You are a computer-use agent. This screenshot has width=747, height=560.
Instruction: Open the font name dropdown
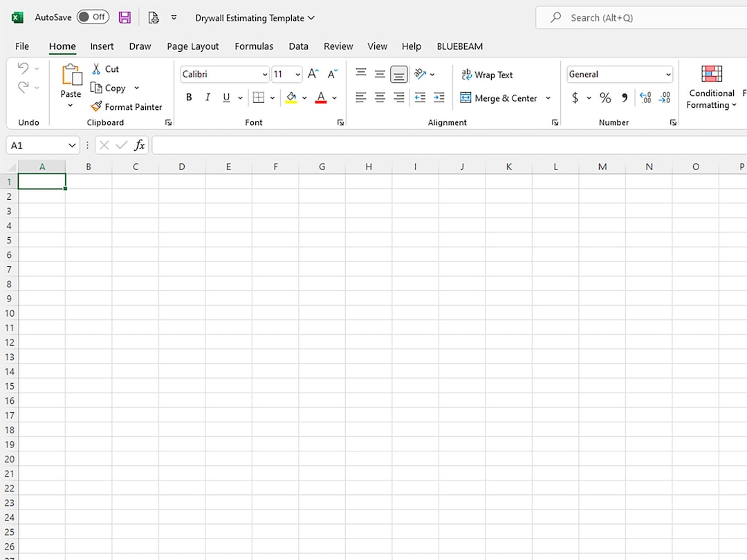[x=265, y=74]
